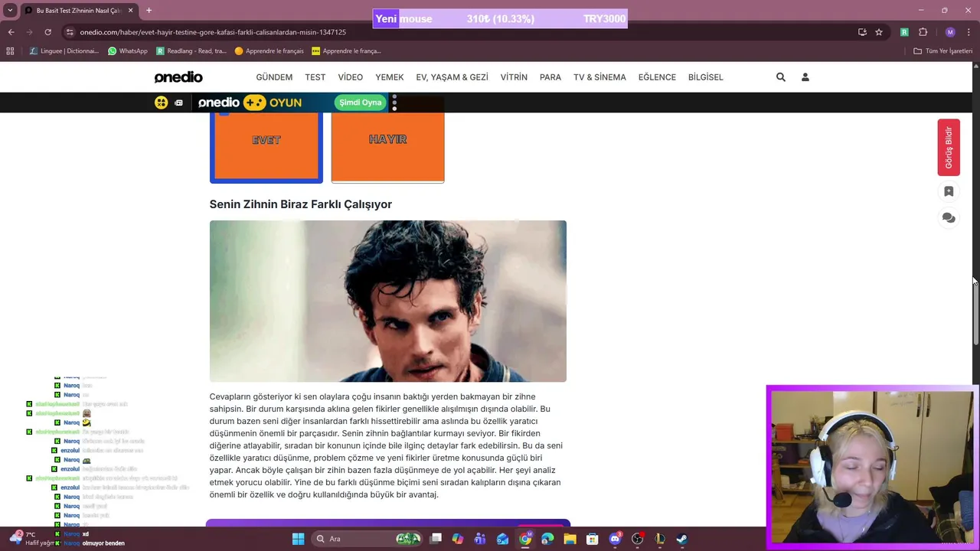
Task: Open the TEST menu item
Action: click(x=315, y=77)
